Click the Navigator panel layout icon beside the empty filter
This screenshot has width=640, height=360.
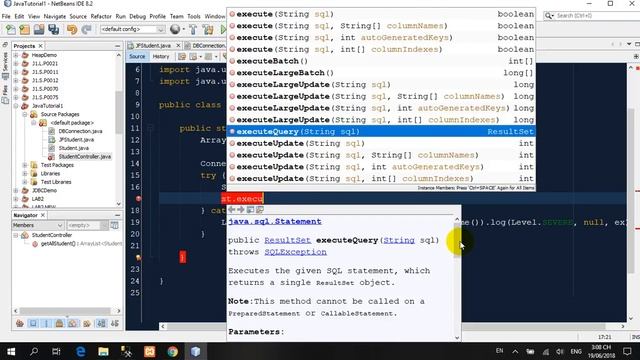(x=115, y=225)
